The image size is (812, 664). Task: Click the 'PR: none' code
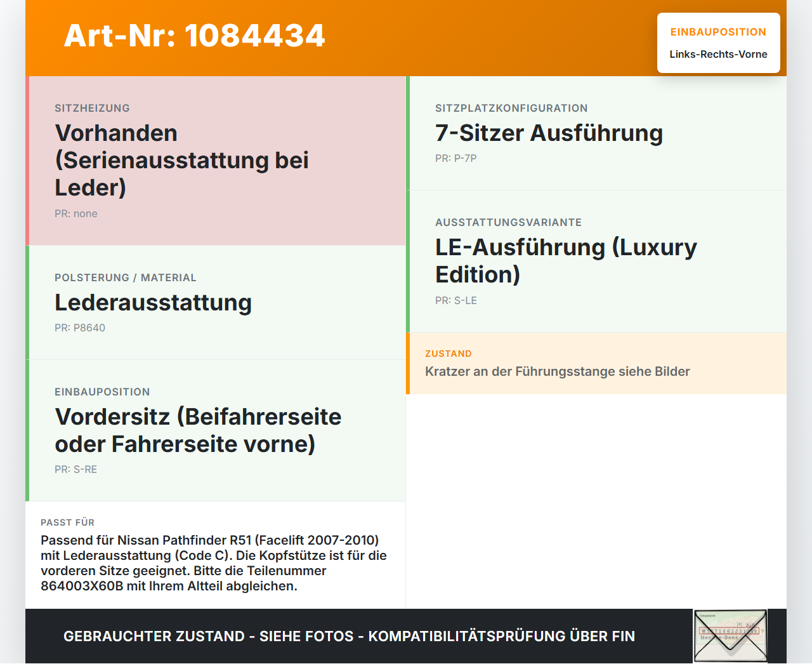[x=76, y=214]
